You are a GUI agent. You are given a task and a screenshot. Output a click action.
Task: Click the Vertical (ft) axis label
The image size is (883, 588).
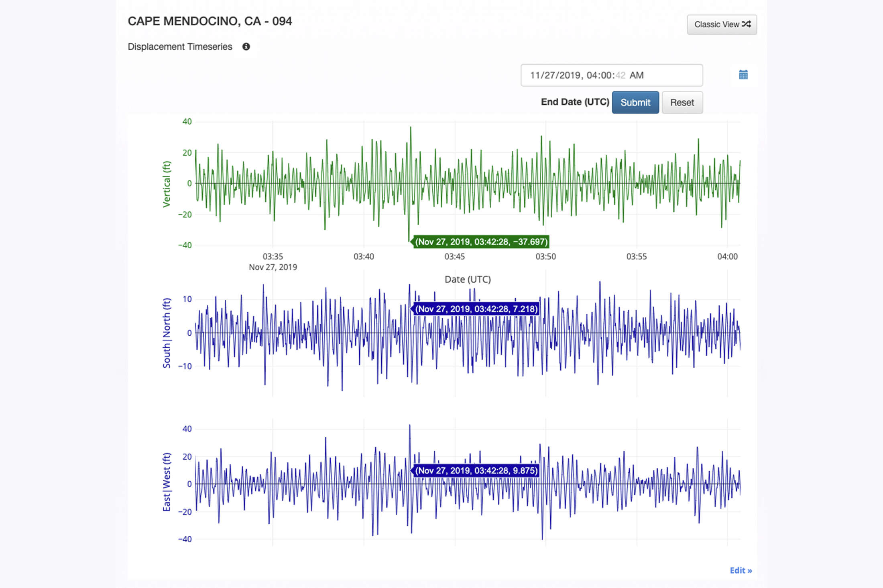[x=167, y=184]
